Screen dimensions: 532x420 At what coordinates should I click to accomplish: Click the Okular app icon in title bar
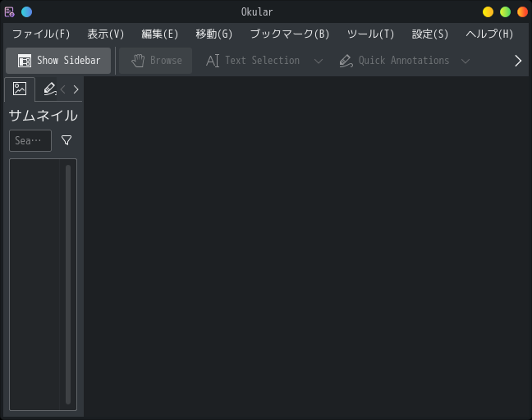click(10, 11)
